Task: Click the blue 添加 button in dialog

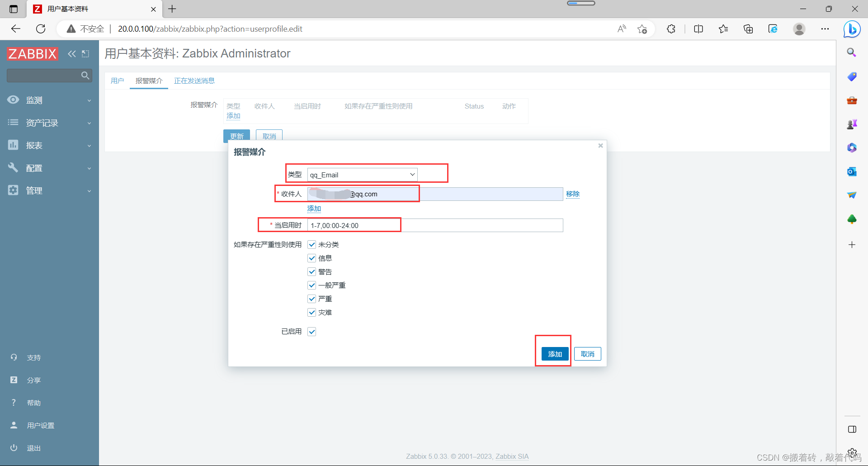Action: 555,354
